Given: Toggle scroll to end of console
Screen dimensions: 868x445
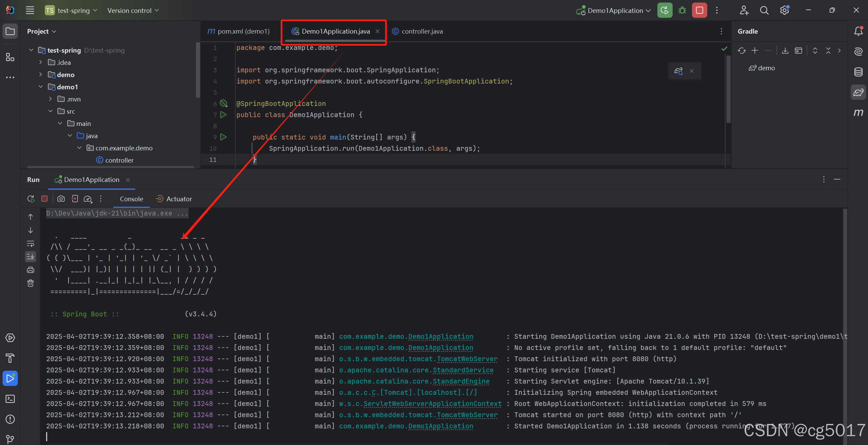Looking at the screenshot, I should (31, 257).
